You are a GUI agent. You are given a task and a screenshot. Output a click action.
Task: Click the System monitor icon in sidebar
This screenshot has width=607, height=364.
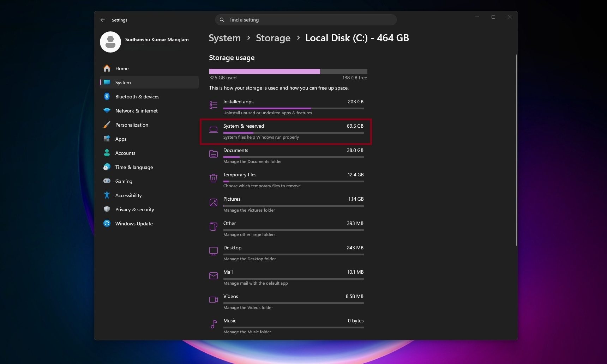tap(107, 83)
